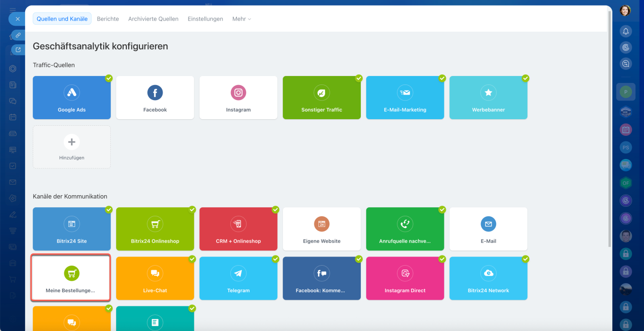Add a new traffic source via Hinzufügen
644x331 pixels.
[72, 147]
